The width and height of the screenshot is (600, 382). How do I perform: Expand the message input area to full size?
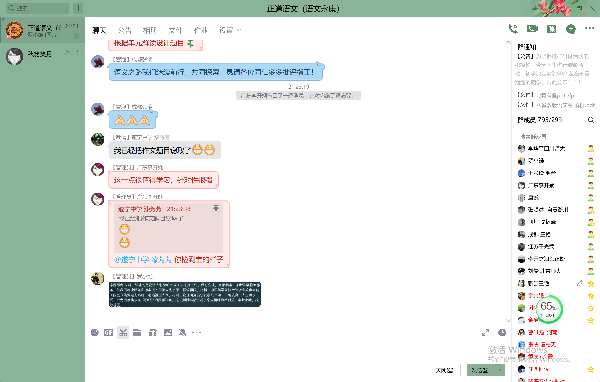click(485, 332)
